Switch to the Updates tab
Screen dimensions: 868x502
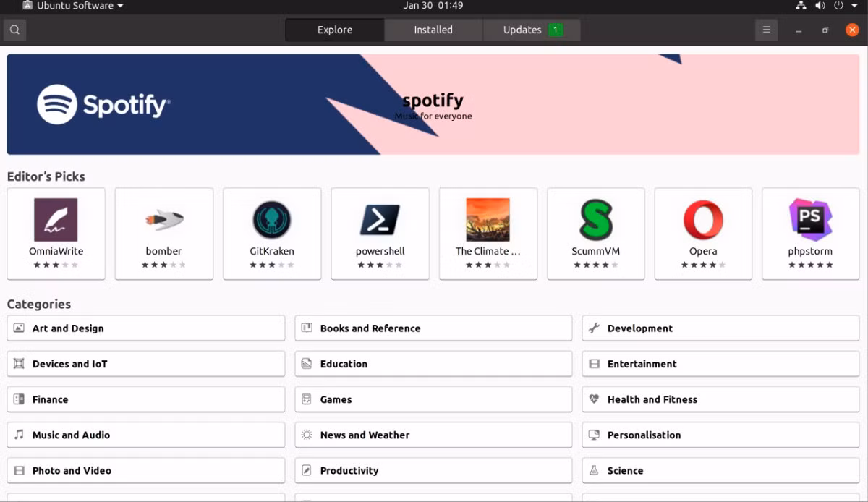coord(531,30)
